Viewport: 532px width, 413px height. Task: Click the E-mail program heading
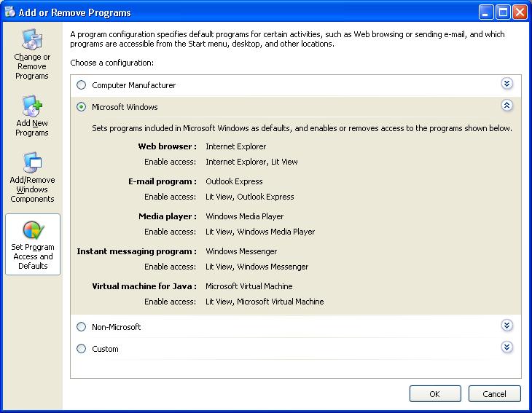[x=163, y=181]
